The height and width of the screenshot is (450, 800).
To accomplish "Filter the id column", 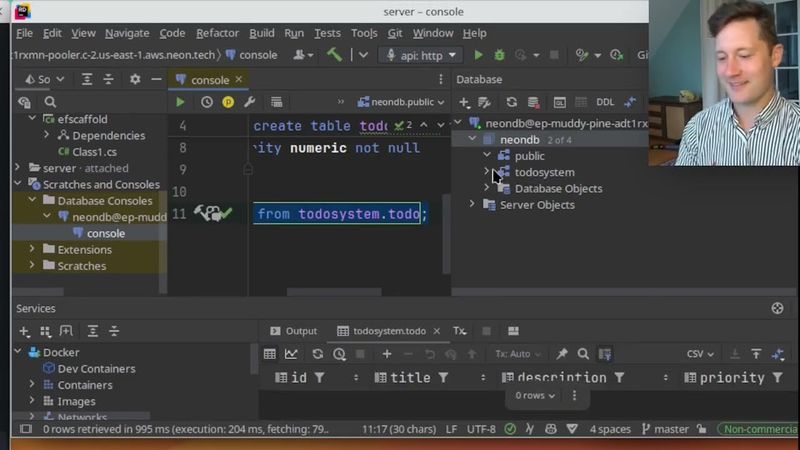I will [x=319, y=378].
